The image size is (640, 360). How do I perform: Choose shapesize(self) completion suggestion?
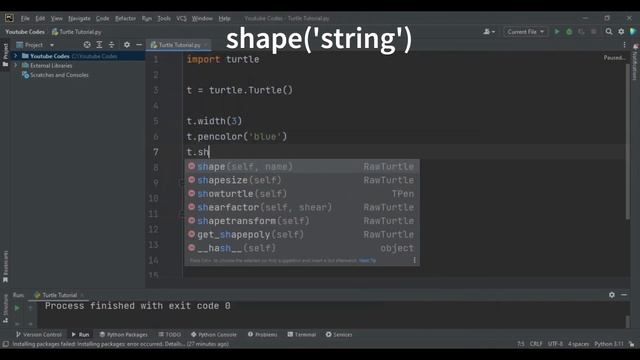[302, 180]
